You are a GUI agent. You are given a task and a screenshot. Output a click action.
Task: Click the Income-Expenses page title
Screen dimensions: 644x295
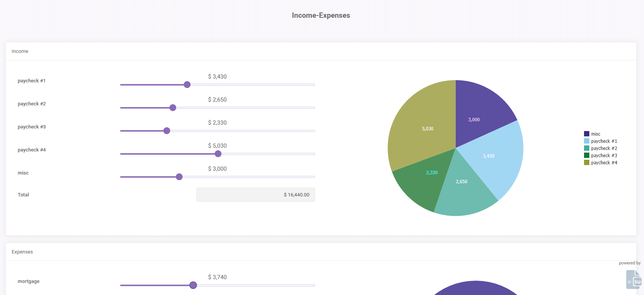tap(321, 15)
